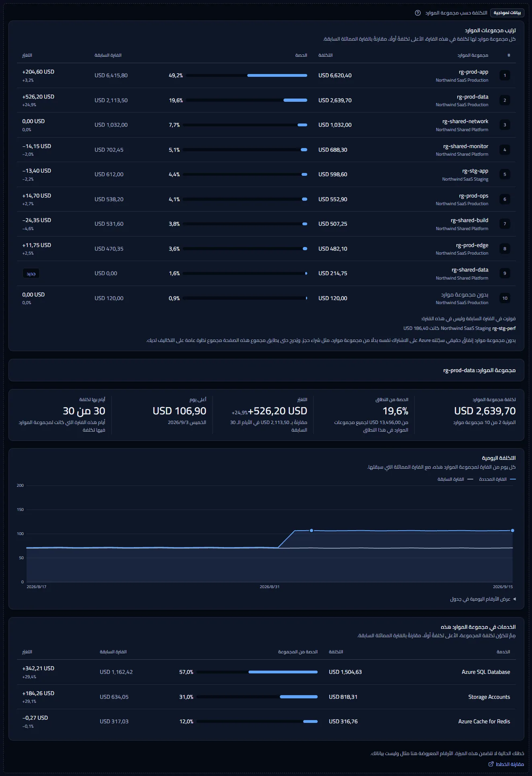Expand "عرض الأرقام اليومية في جدول" disclosure
This screenshot has width=532, height=776.
(x=483, y=599)
